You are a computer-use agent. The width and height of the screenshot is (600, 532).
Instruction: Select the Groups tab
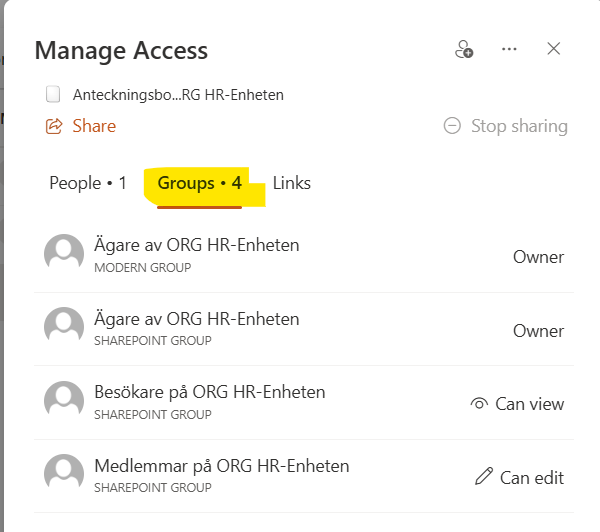tap(200, 183)
